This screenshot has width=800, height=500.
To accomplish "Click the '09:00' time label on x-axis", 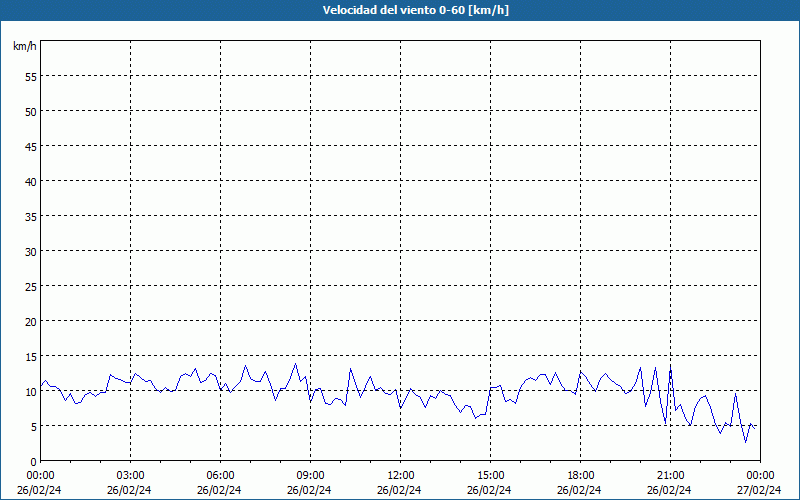I will tap(310, 476).
